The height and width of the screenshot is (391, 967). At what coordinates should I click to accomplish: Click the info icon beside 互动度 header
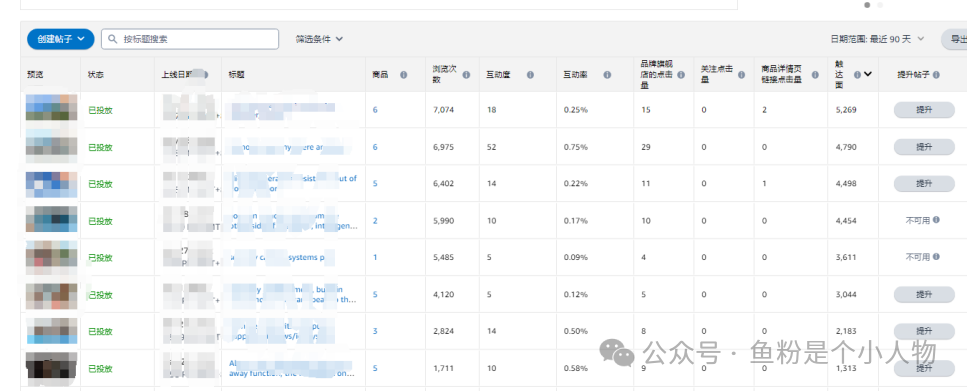click(530, 75)
